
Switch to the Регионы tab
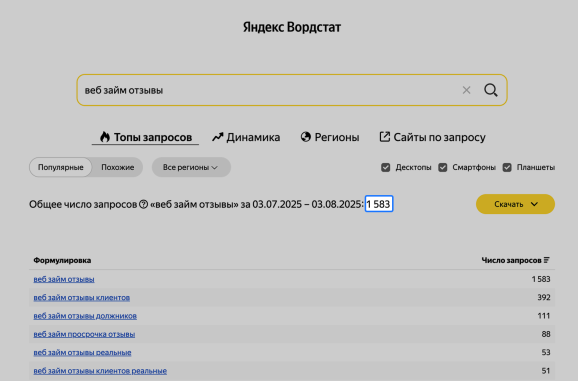coord(330,137)
